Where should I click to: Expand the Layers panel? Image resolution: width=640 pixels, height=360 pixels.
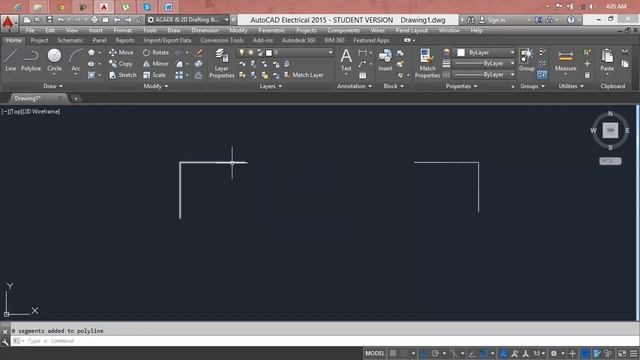[x=271, y=86]
